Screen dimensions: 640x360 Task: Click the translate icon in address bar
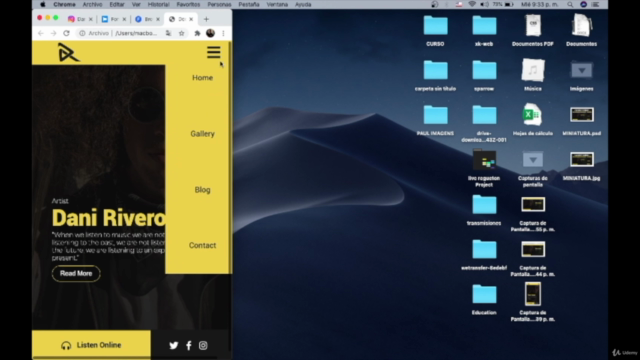tap(169, 33)
